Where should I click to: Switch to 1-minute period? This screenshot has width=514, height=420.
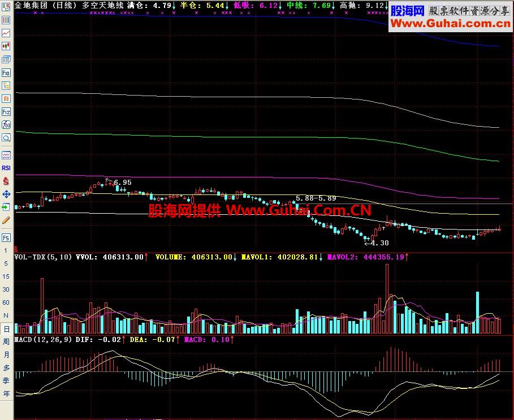pyautogui.click(x=6, y=250)
